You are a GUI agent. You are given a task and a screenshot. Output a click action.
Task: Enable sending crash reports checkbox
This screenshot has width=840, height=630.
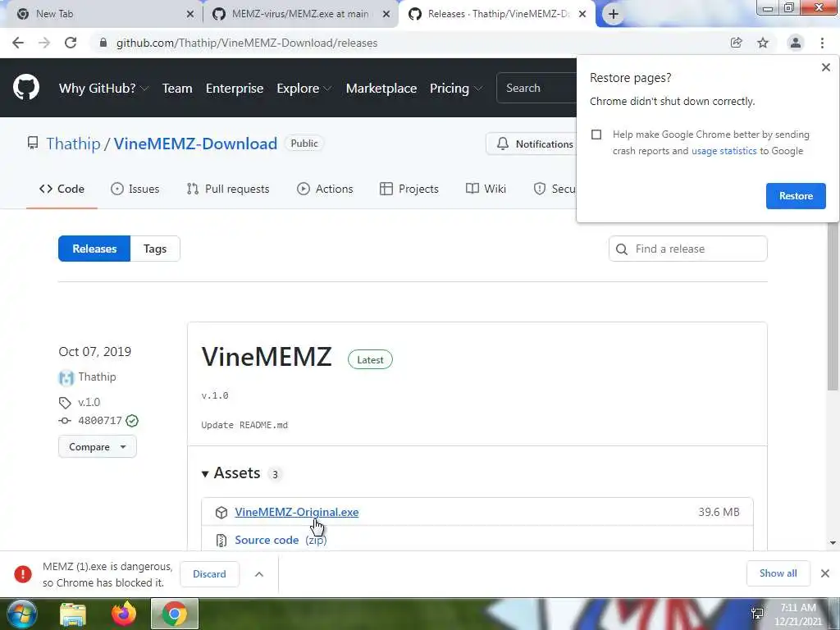tap(596, 135)
